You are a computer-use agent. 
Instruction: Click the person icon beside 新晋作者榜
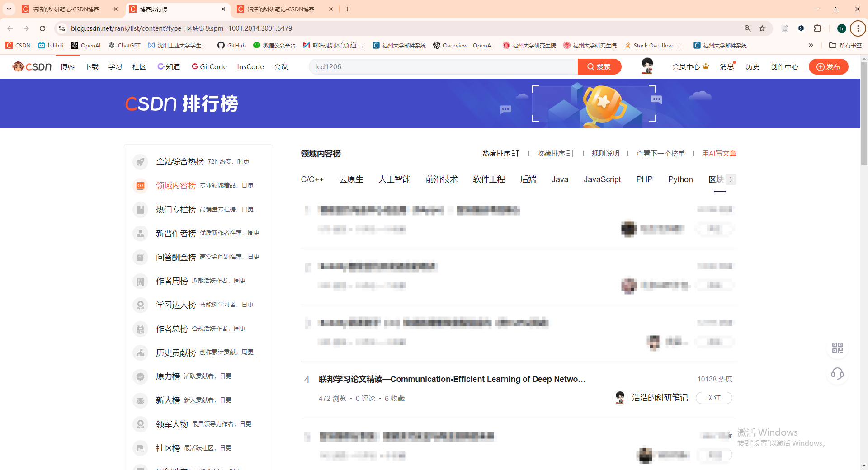[x=141, y=234]
